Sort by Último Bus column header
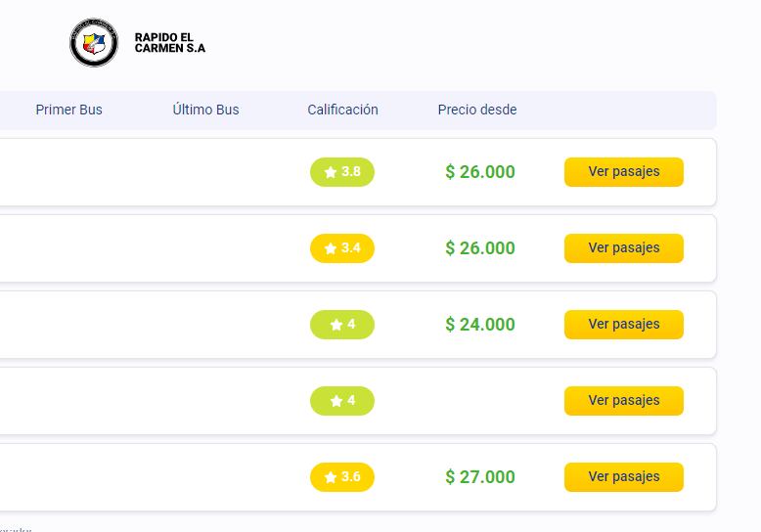 (205, 110)
